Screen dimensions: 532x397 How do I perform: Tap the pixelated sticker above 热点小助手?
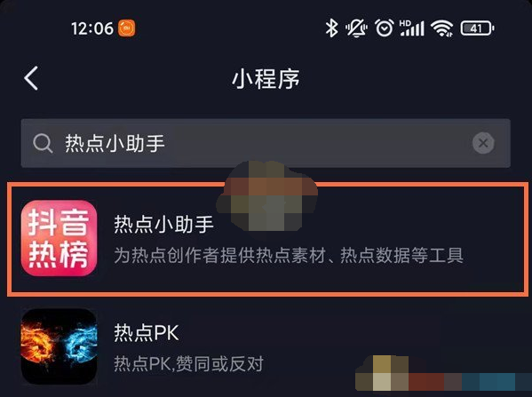pyautogui.click(x=267, y=196)
